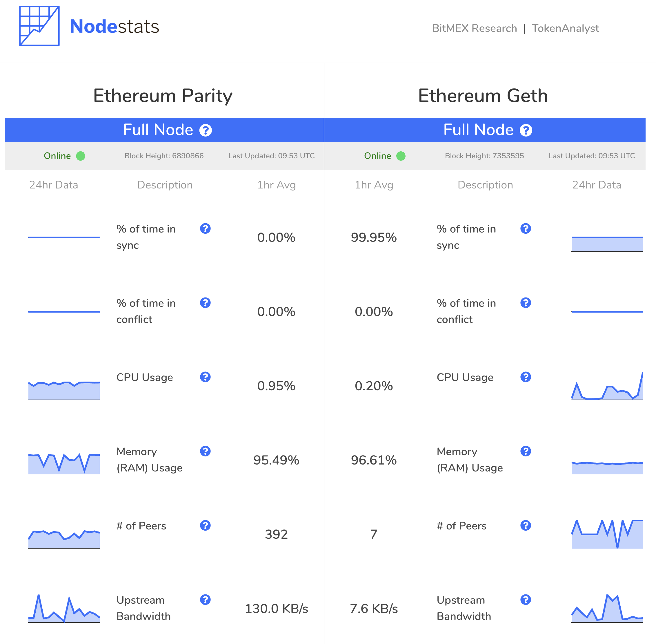
Task: Click the Nodestats logo icon
Action: click(39, 26)
